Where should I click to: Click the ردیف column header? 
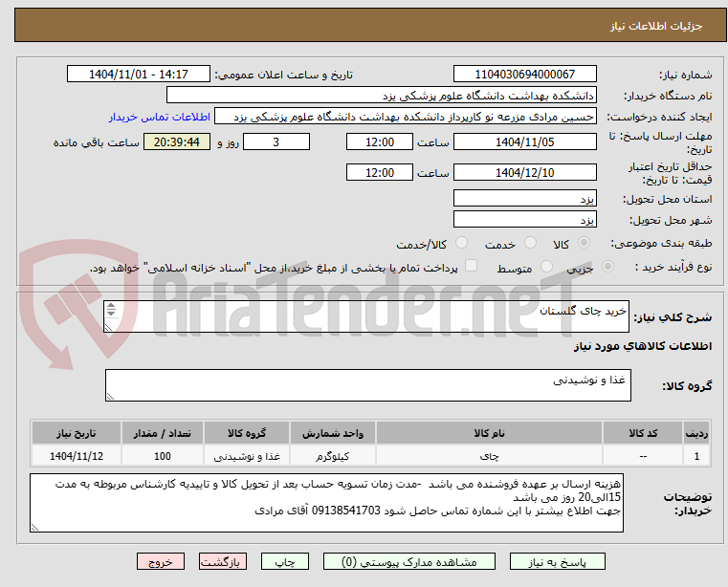696,433
